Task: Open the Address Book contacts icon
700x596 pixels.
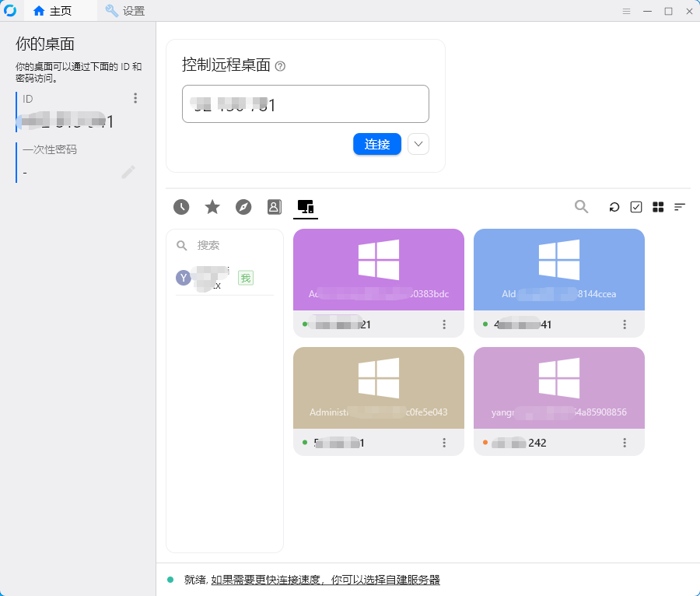Action: coord(274,207)
